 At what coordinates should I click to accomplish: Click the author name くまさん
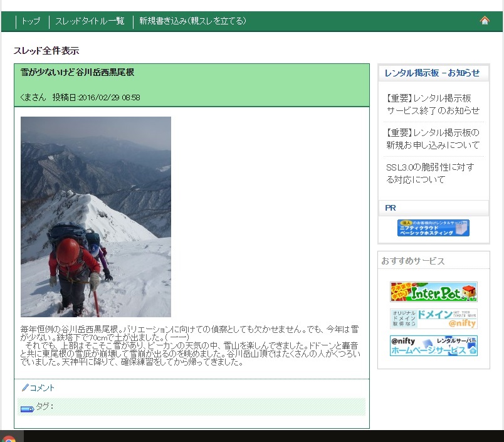(33, 97)
